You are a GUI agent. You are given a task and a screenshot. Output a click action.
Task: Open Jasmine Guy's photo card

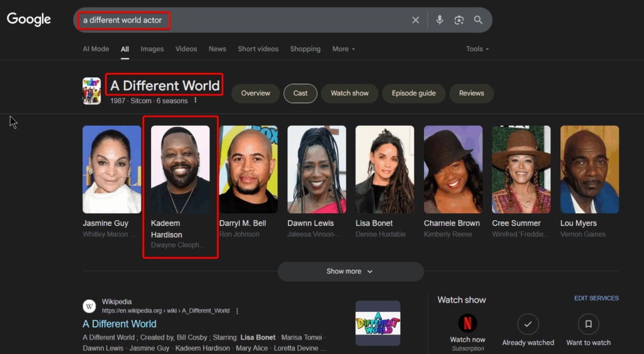tap(112, 169)
